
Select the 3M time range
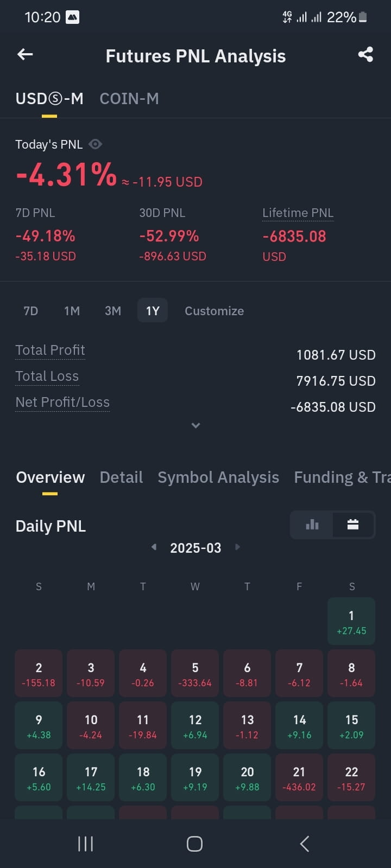coord(113,311)
